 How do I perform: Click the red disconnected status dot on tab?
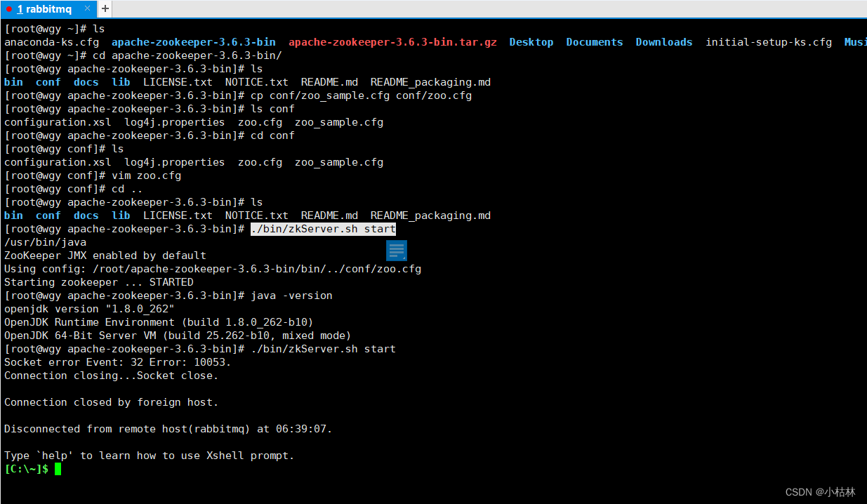tap(8, 9)
